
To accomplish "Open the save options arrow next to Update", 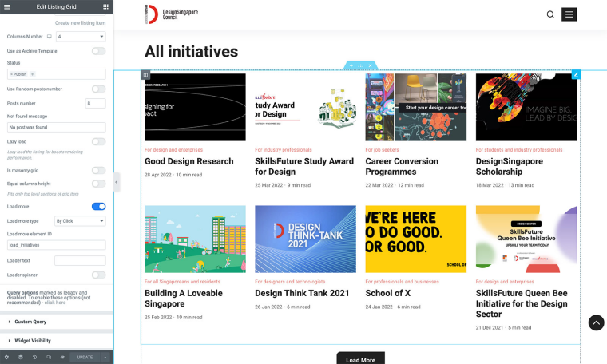I will coord(105,357).
